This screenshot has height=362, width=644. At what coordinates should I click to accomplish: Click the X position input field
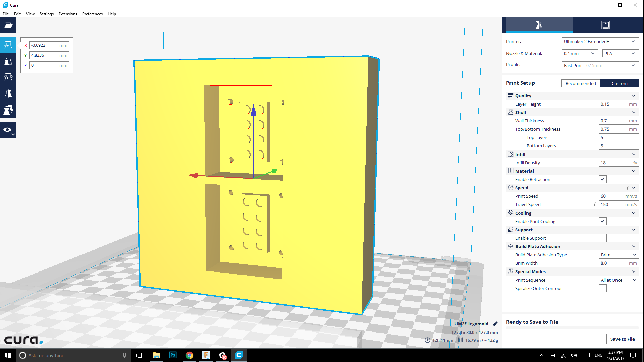tap(49, 45)
